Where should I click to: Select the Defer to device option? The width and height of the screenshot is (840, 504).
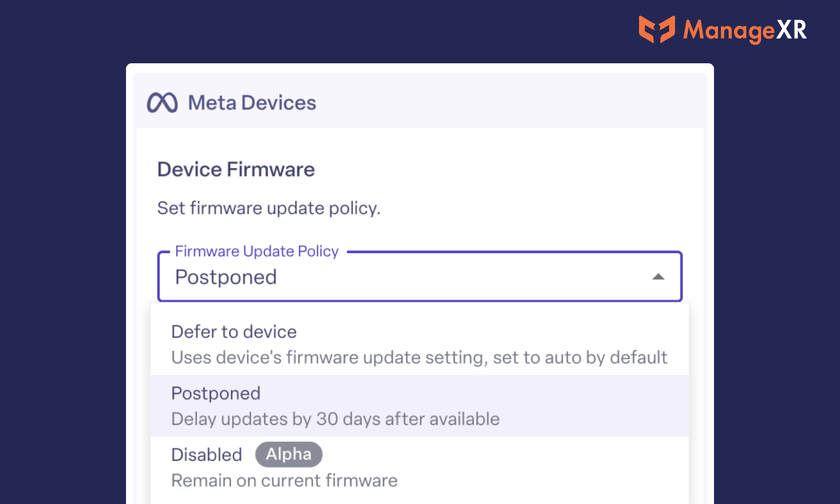pyautogui.click(x=419, y=344)
